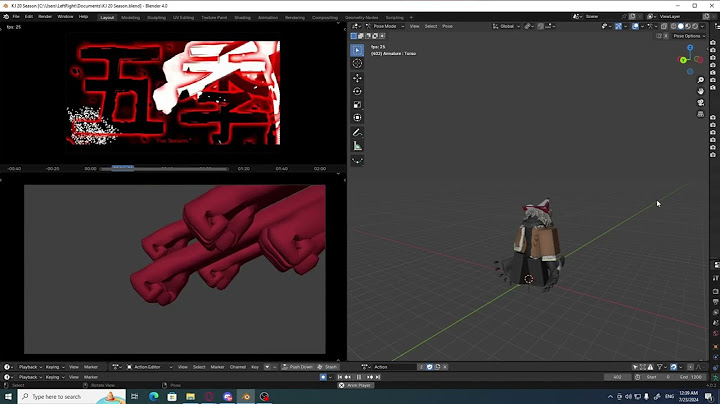720x404 pixels.
Task: Activate the Cursor tool in viewport toolbar
Action: click(x=357, y=63)
